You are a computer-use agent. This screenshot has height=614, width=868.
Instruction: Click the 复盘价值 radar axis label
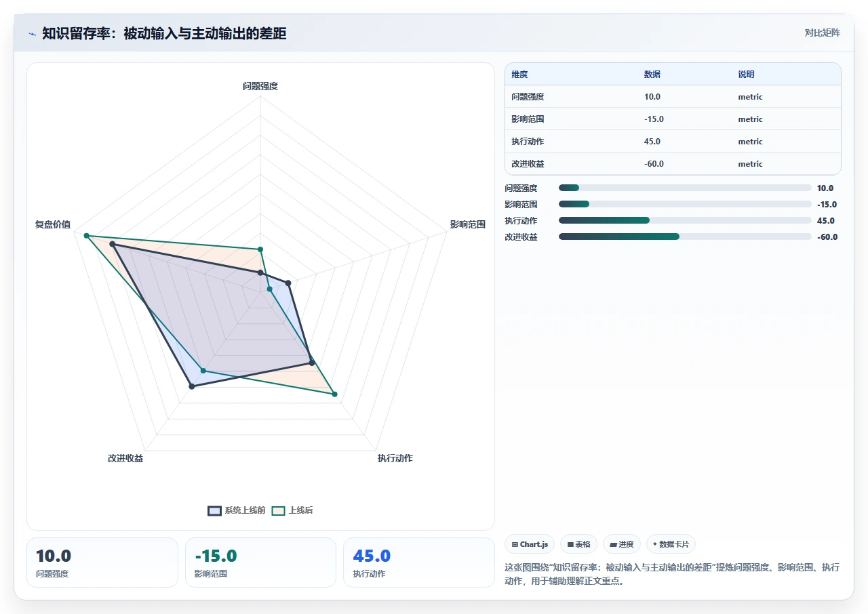click(53, 224)
